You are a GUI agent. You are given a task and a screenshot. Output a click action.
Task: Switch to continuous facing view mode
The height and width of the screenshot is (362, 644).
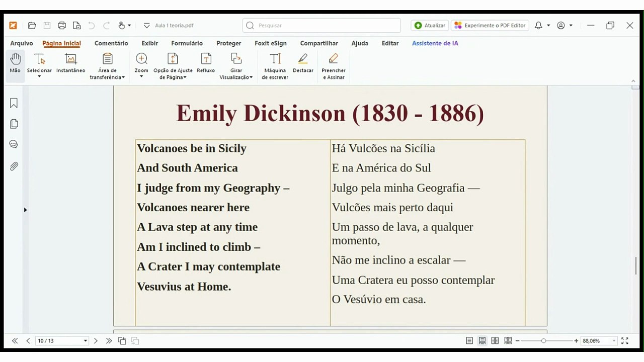[x=508, y=341]
